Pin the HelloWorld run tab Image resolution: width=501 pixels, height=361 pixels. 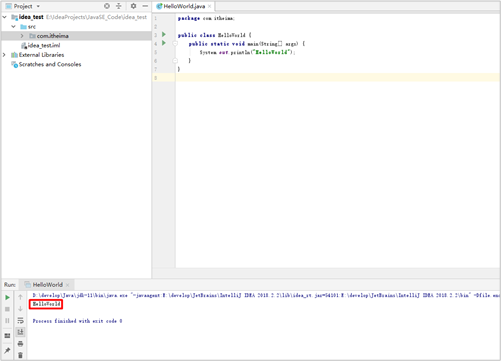[x=7, y=350]
